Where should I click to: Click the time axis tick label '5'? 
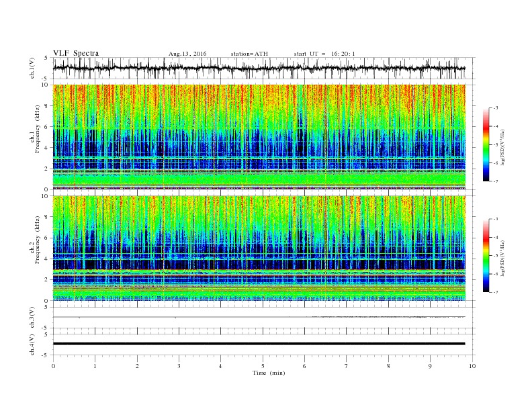tap(263, 366)
